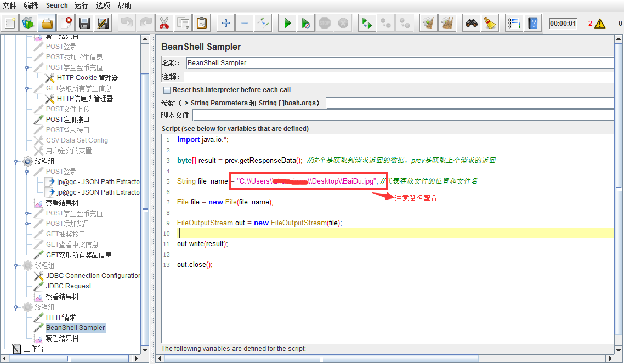Click the green Start test button

(287, 23)
